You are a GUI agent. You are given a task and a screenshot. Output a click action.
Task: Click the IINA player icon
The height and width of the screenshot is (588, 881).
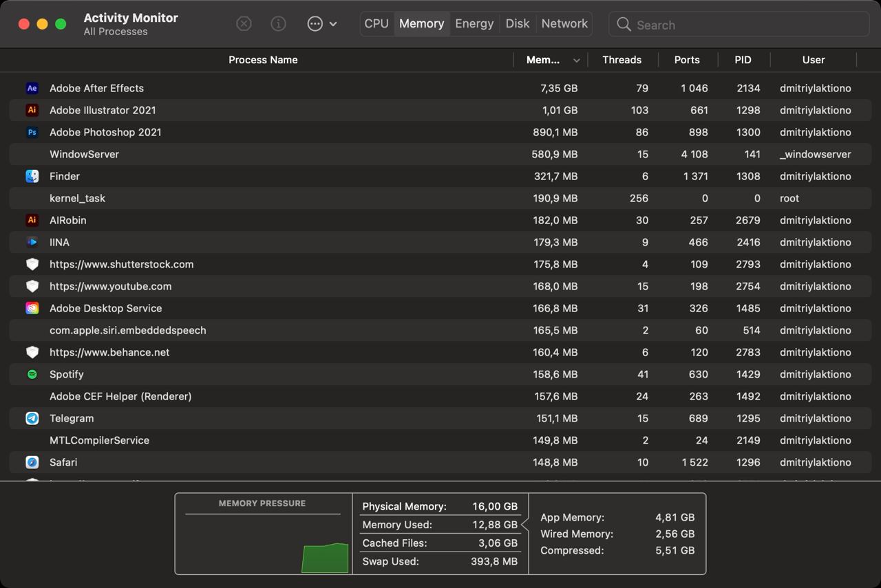(32, 242)
